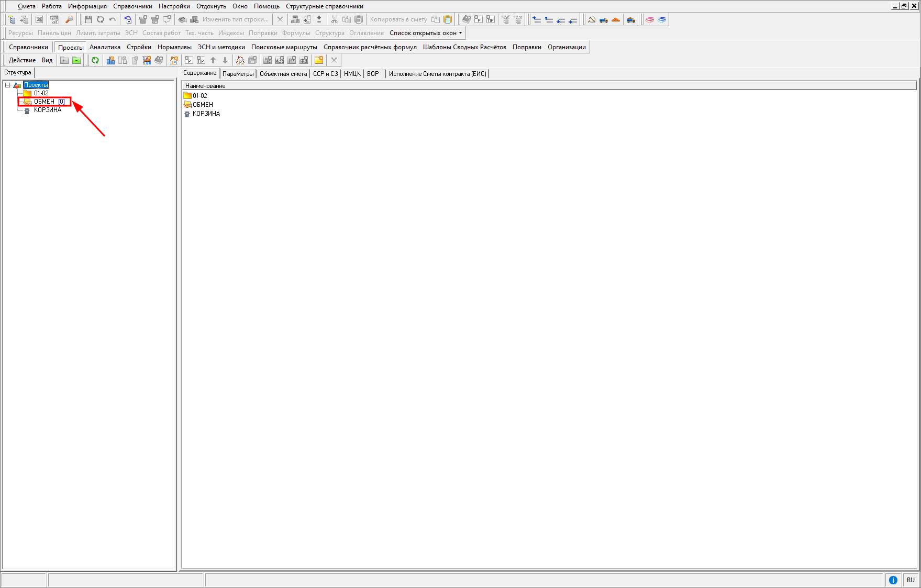Open the Окно menu
Image resolution: width=921 pixels, height=588 pixels.
point(240,6)
